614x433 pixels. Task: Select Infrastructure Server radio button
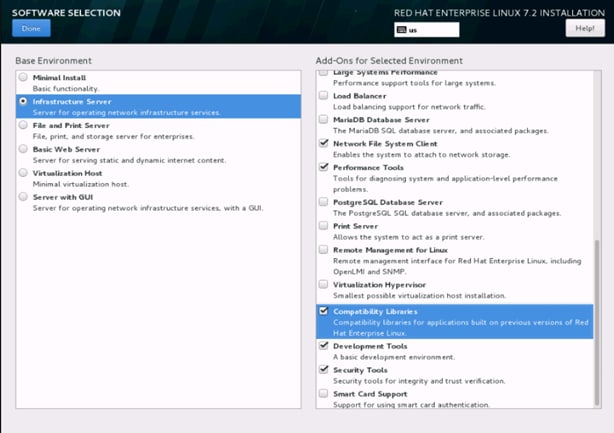point(23,101)
